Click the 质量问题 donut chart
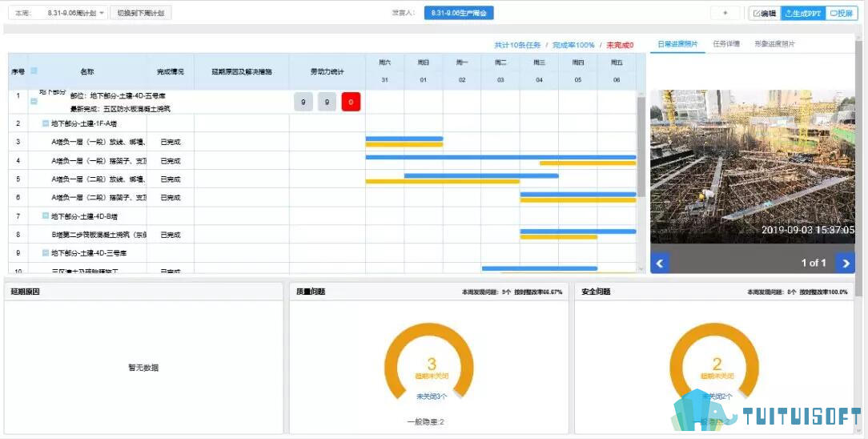This screenshot has width=868, height=439. (x=429, y=362)
